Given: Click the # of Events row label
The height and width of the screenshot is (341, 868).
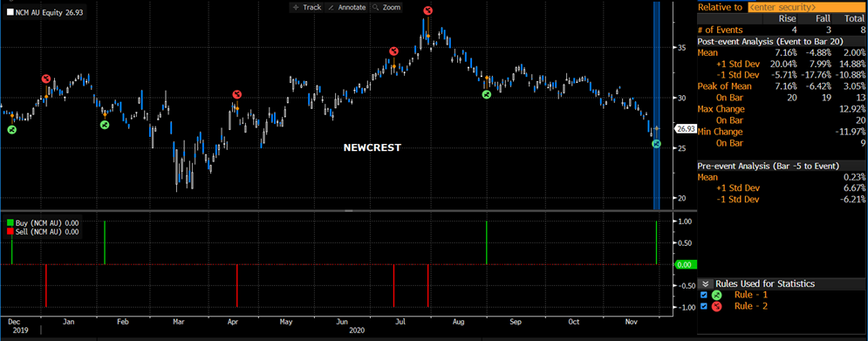Looking at the screenshot, I should [721, 30].
